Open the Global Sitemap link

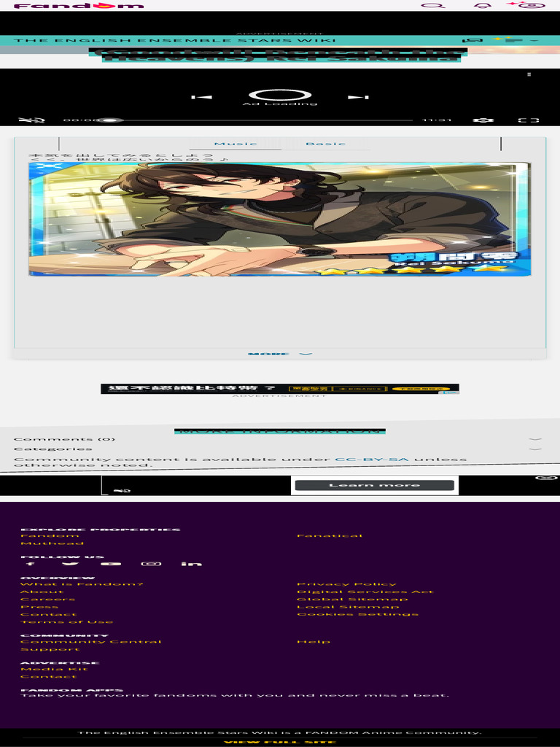(x=352, y=600)
